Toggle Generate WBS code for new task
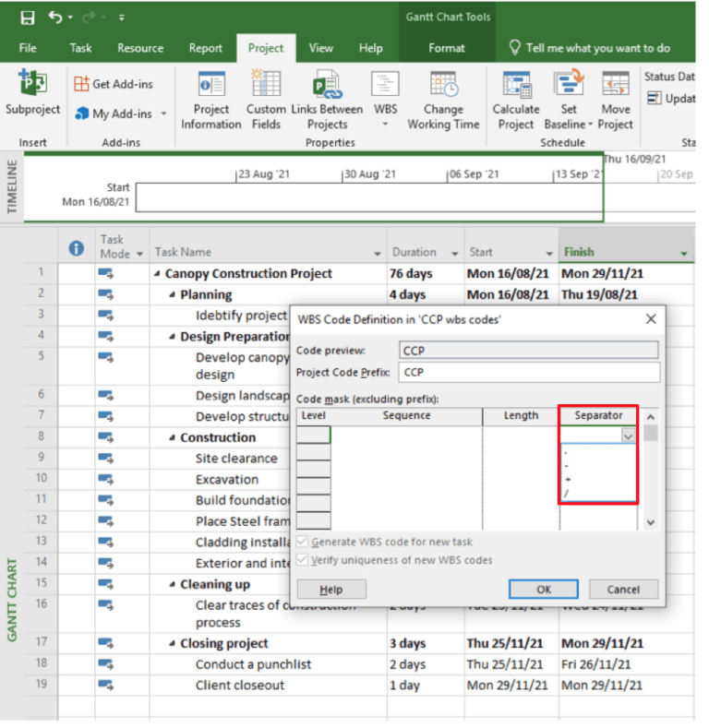The image size is (709, 728). [303, 543]
